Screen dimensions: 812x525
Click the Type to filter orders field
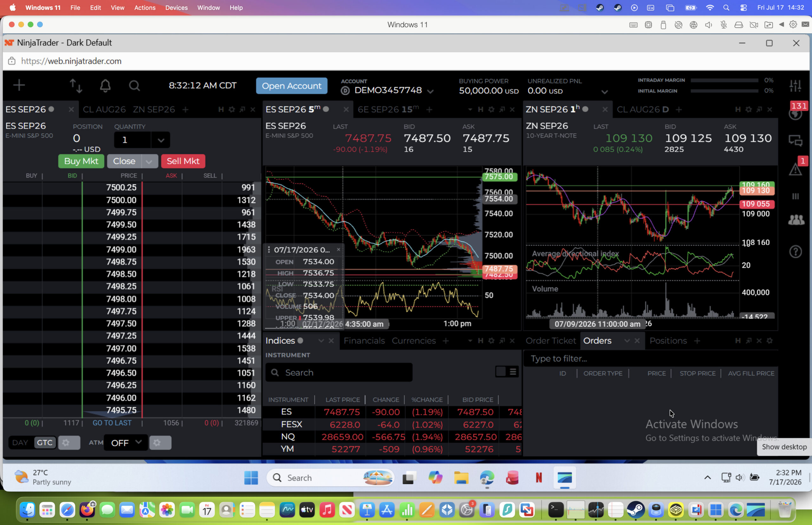[x=651, y=359]
